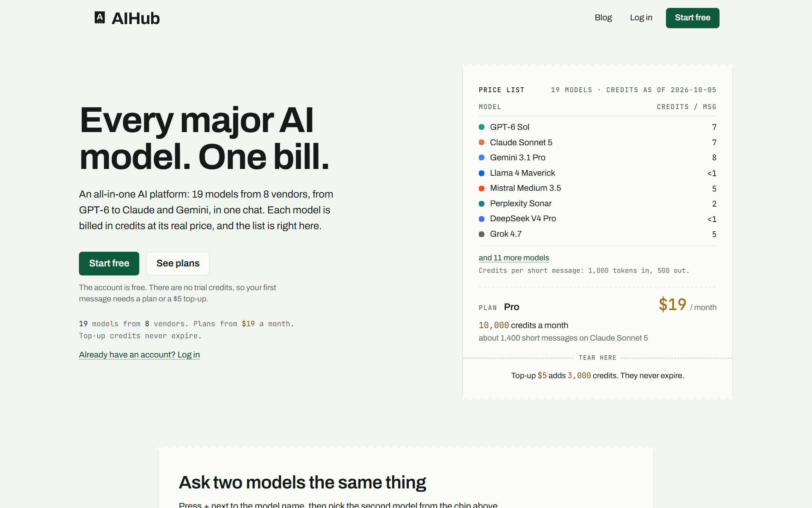Click the Every major AI model headline
The image size is (812, 508).
(x=204, y=138)
